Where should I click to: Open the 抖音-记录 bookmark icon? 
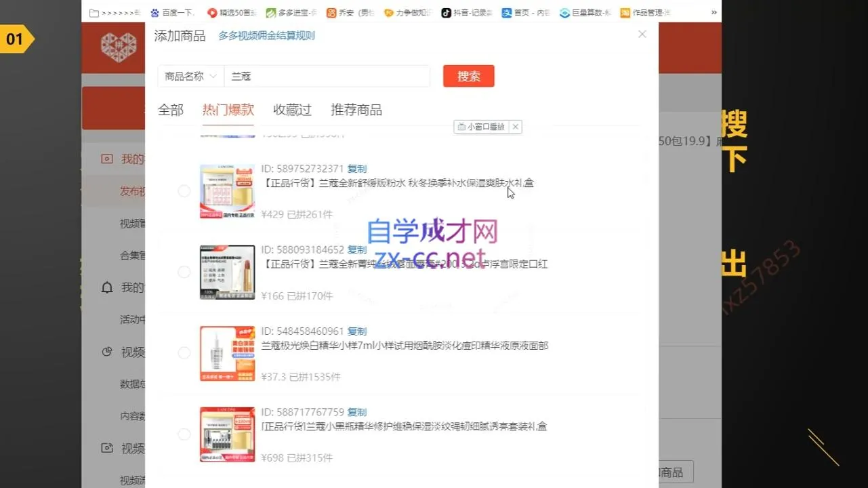(445, 12)
